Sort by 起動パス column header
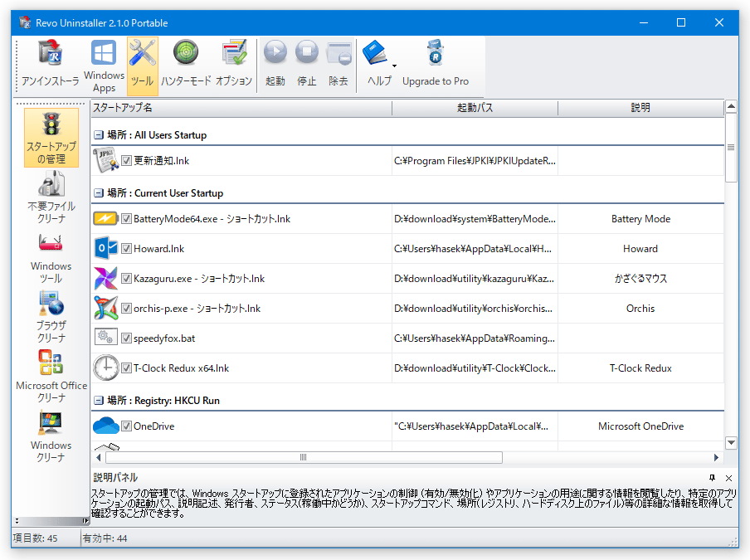 475,108
